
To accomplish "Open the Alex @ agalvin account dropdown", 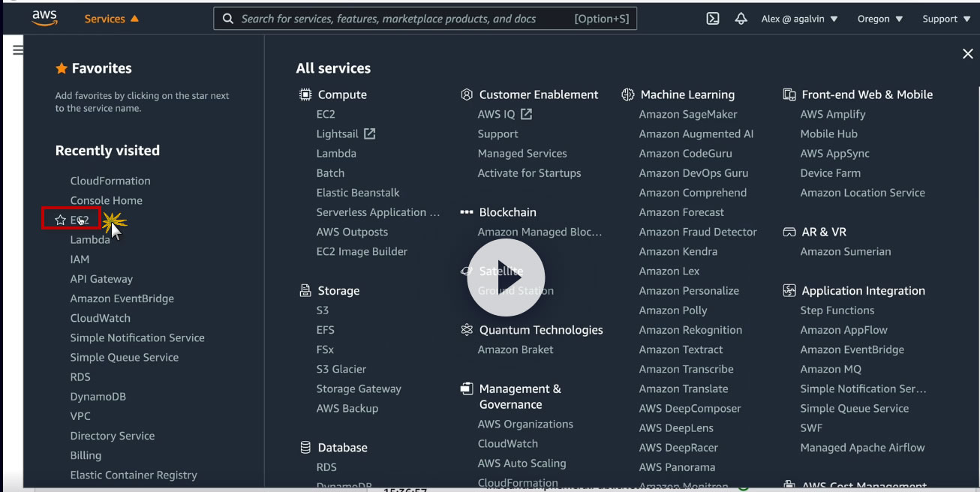I will [799, 19].
